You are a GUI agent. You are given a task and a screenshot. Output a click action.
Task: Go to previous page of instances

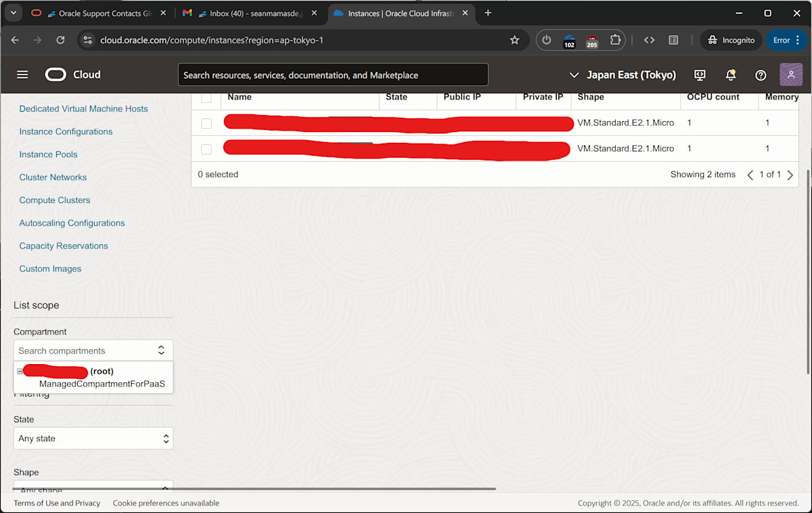click(750, 175)
